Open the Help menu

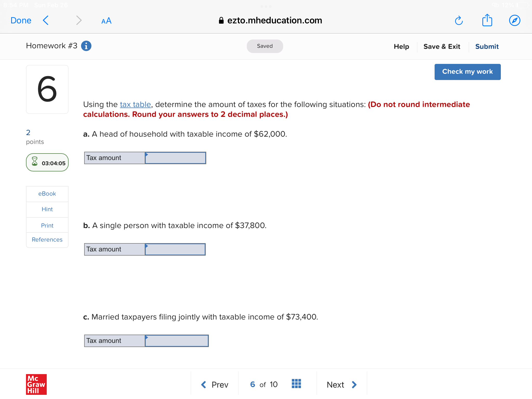401,46
